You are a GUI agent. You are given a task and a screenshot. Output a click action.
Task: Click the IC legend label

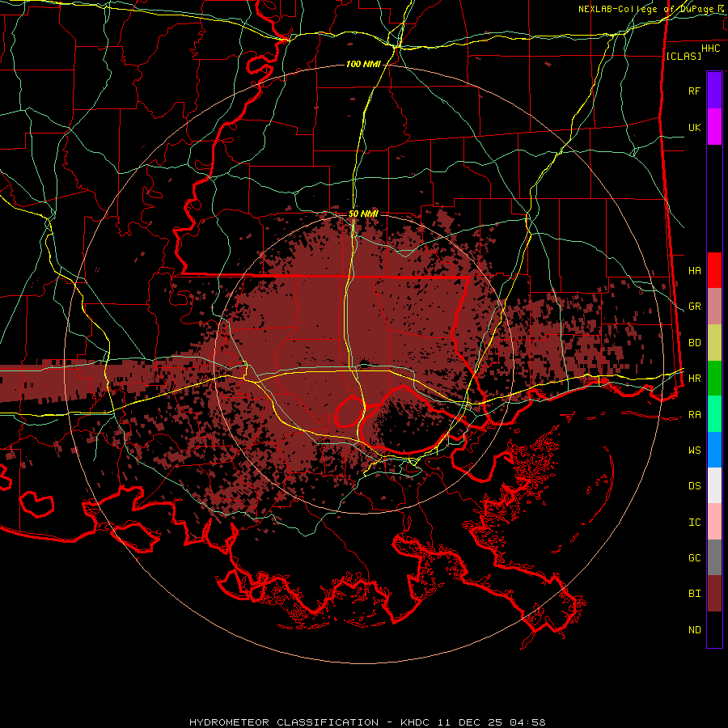click(x=694, y=522)
